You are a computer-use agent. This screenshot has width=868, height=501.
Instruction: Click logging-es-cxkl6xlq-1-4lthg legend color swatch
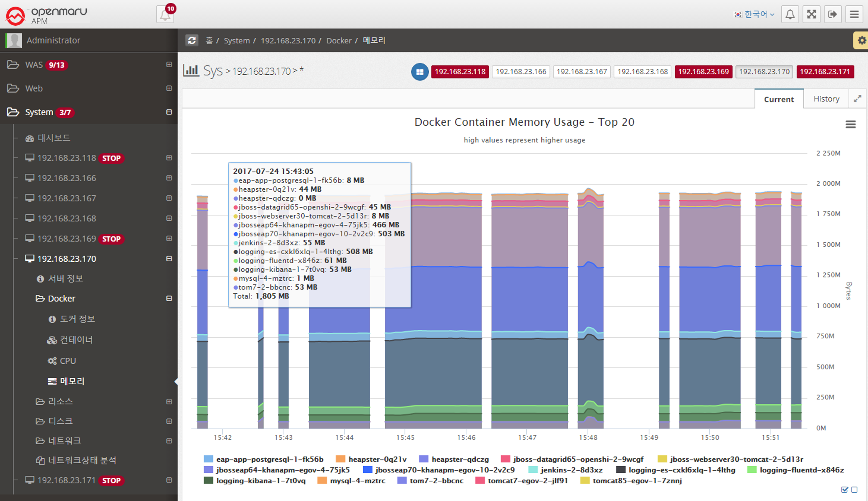(x=621, y=470)
